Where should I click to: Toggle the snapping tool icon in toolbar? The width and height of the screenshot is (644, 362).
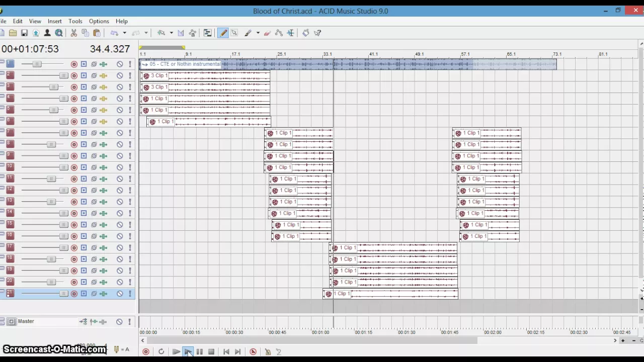162,33
